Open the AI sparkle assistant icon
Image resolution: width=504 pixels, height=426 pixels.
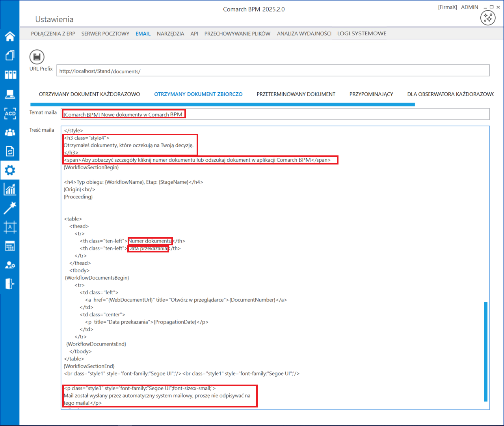click(x=488, y=18)
